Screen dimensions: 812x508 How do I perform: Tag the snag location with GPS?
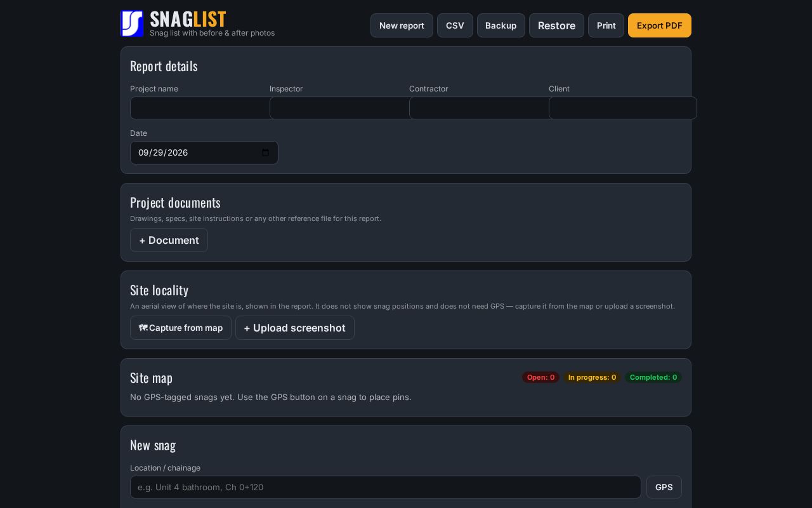tap(664, 487)
